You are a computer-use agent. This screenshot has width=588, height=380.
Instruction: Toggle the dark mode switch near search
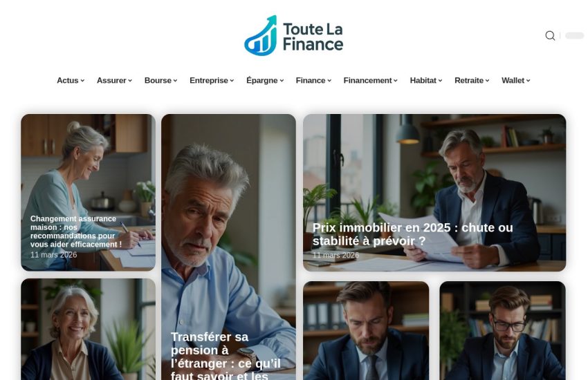tap(574, 35)
